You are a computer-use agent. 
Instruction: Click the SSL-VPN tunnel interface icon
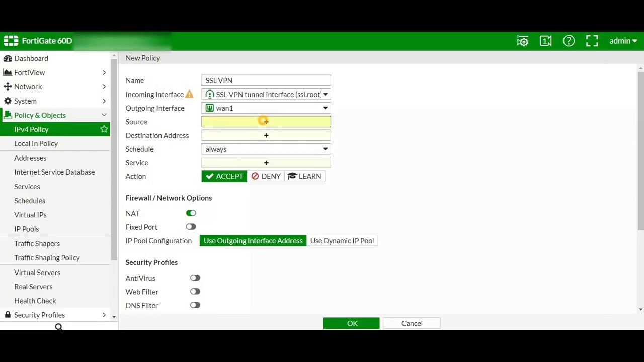pos(210,95)
